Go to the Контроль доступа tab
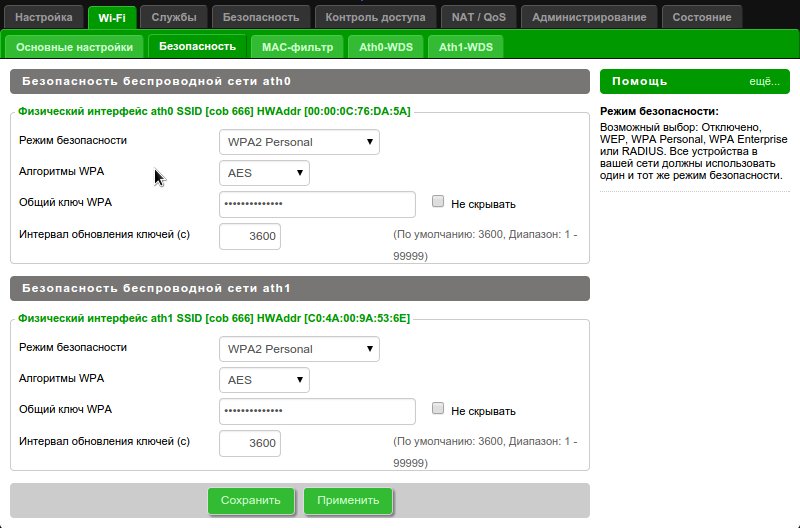Image resolution: width=800 pixels, height=528 pixels. click(376, 17)
